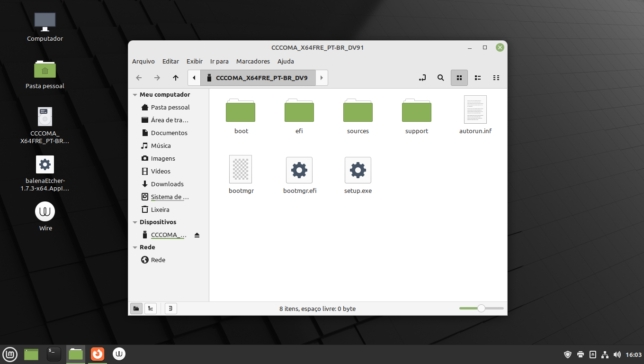Viewport: 644px width, 364px height.
Task: Open the boot folder
Action: click(x=241, y=110)
